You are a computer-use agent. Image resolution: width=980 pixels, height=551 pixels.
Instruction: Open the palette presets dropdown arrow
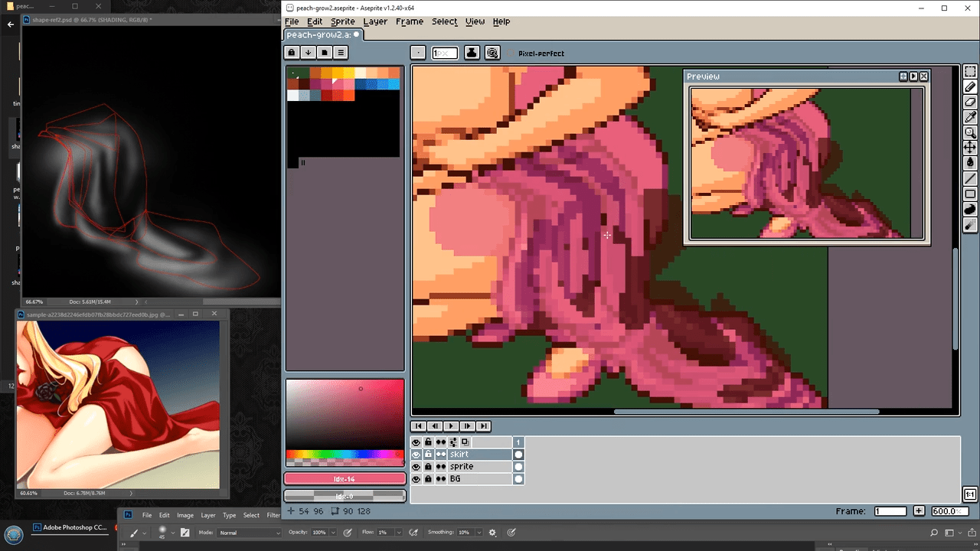click(x=308, y=53)
